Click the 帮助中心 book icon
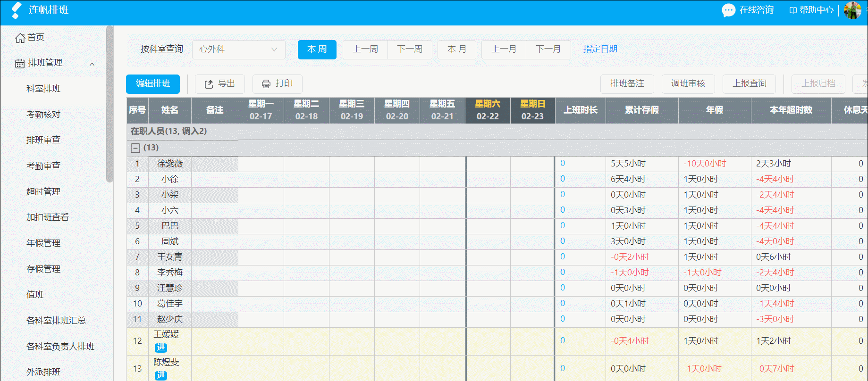This screenshot has height=381, width=868. point(793,10)
